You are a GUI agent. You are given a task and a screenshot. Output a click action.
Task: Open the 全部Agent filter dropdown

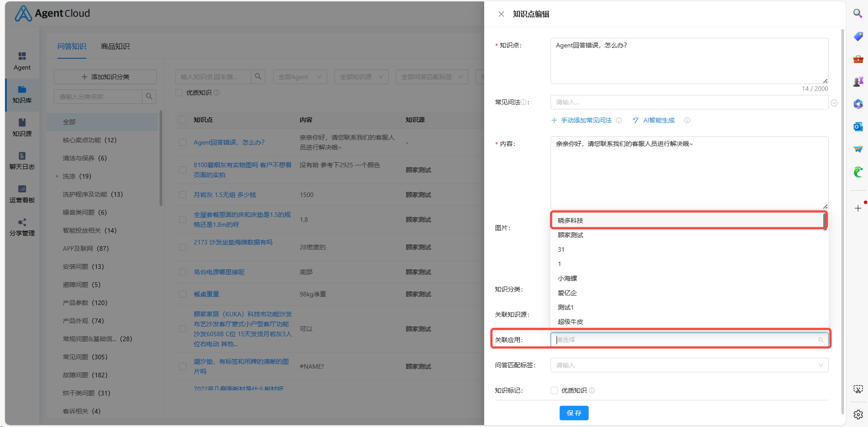click(x=300, y=77)
